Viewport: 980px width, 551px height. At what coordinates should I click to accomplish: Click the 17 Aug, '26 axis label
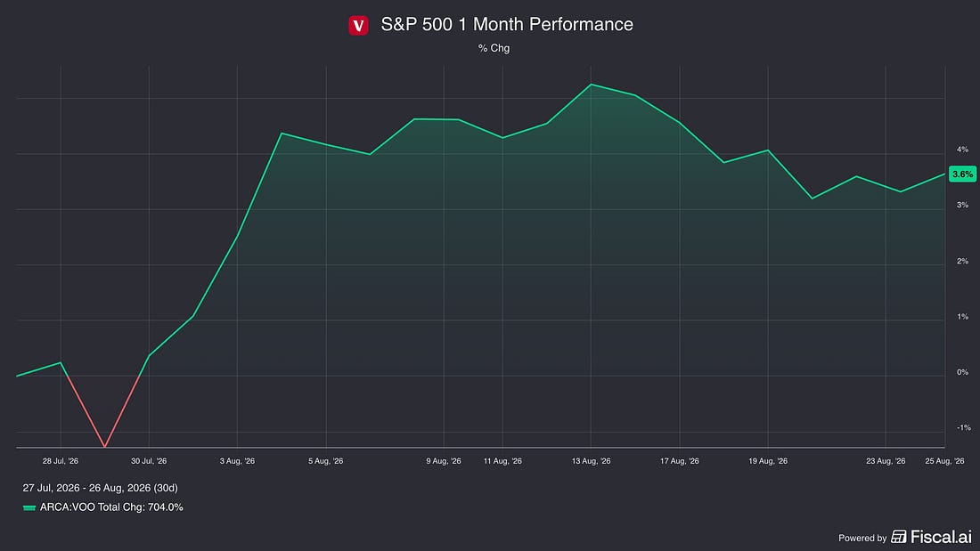point(680,461)
